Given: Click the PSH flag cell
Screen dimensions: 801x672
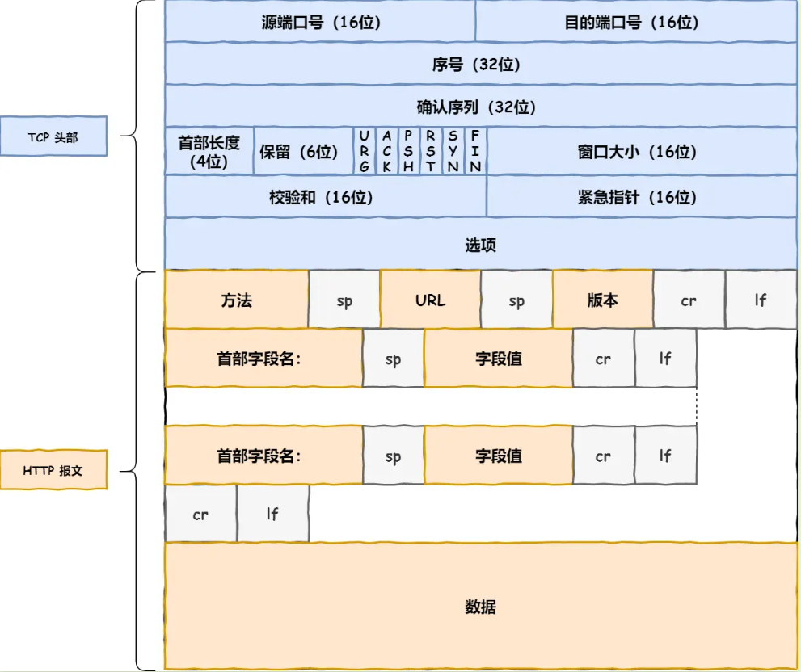Looking at the screenshot, I should coord(409,151).
